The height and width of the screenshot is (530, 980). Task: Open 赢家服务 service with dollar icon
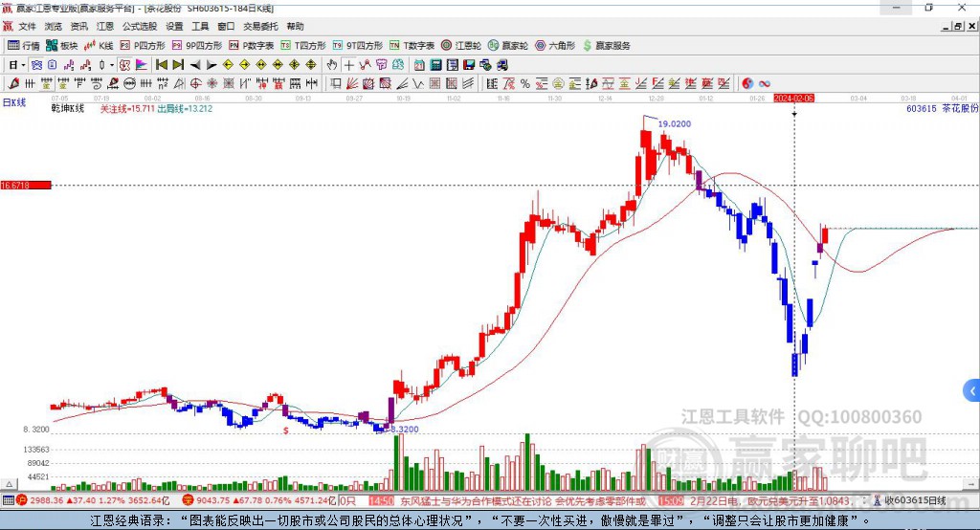[x=606, y=46]
